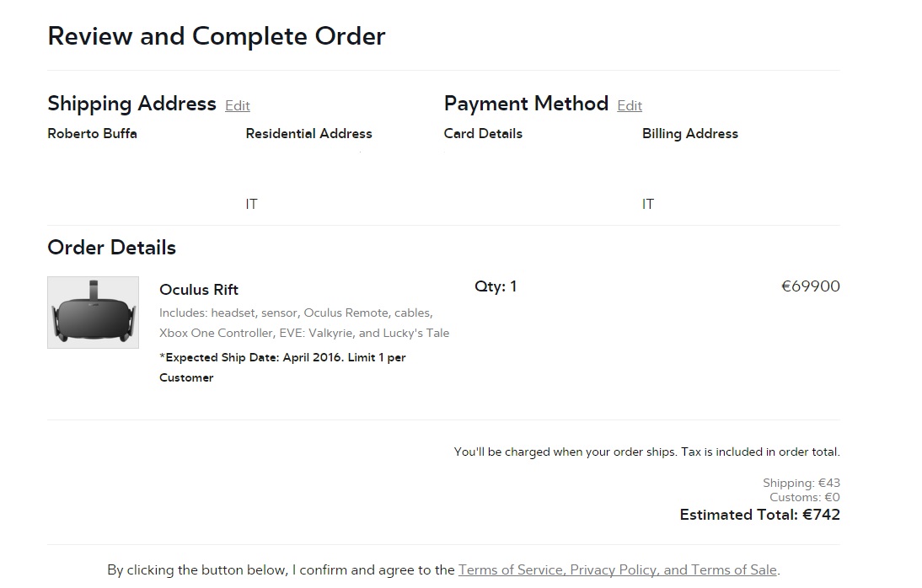Click the Expected Ship Date note

click(282, 367)
